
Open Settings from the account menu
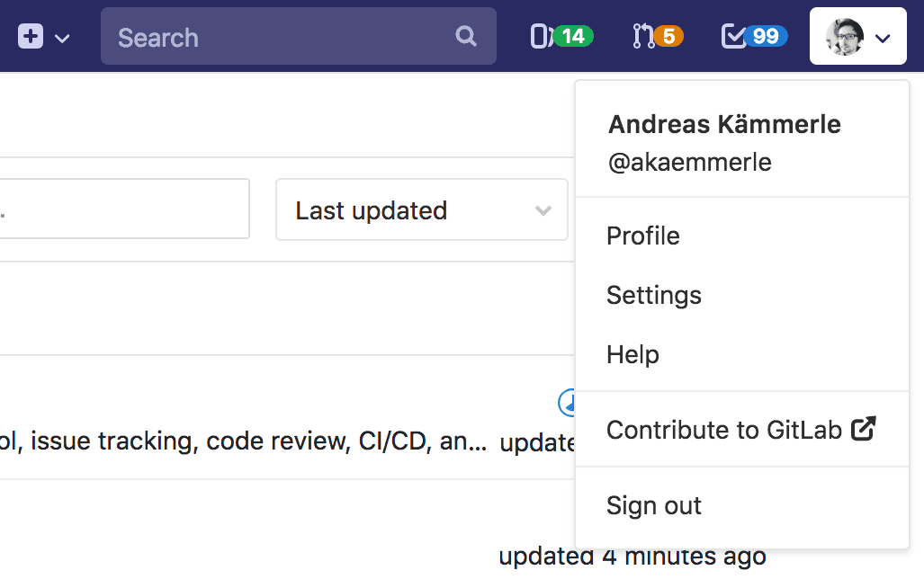click(653, 295)
